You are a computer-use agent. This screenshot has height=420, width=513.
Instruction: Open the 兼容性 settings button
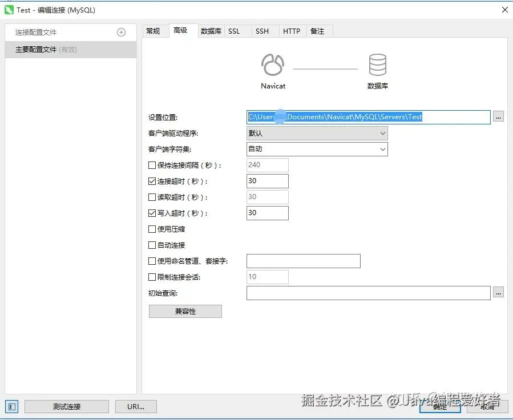(x=185, y=311)
